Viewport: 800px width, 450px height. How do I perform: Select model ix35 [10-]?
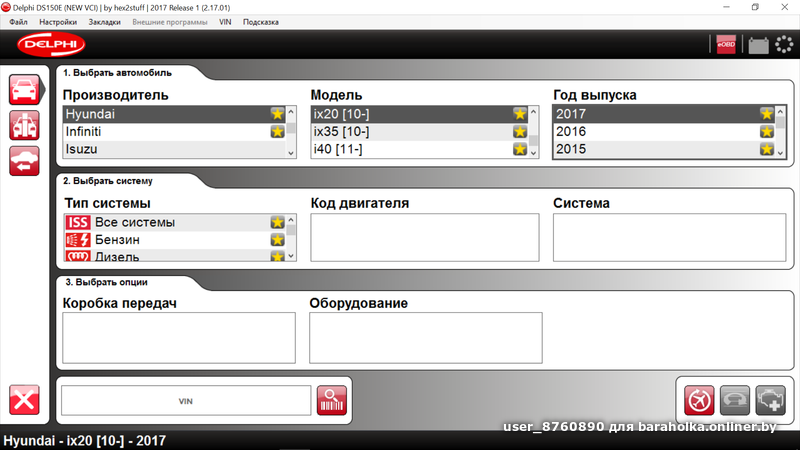pos(419,132)
